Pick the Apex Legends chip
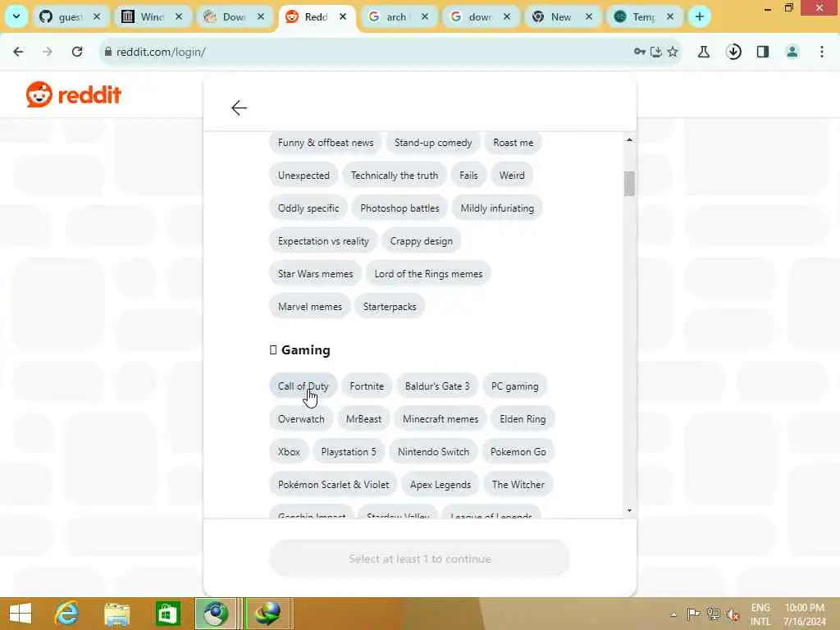 click(441, 484)
